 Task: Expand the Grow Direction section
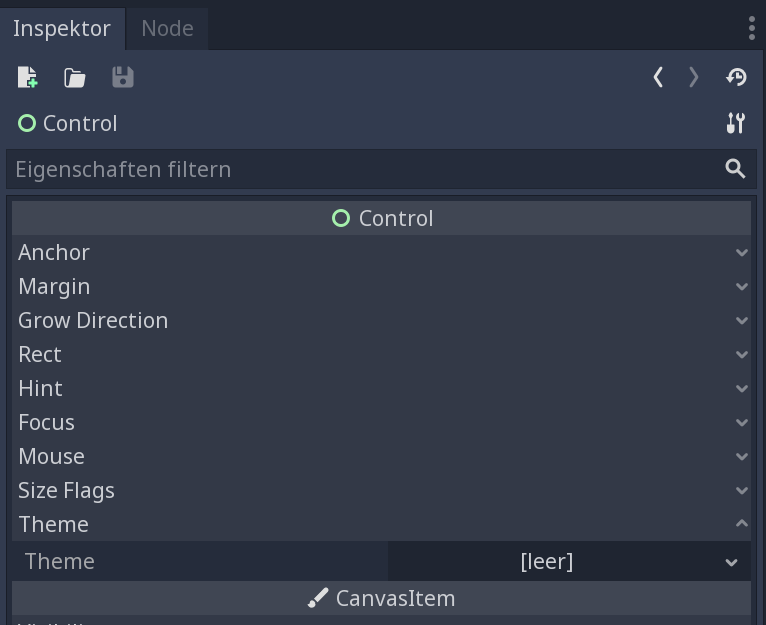click(382, 321)
